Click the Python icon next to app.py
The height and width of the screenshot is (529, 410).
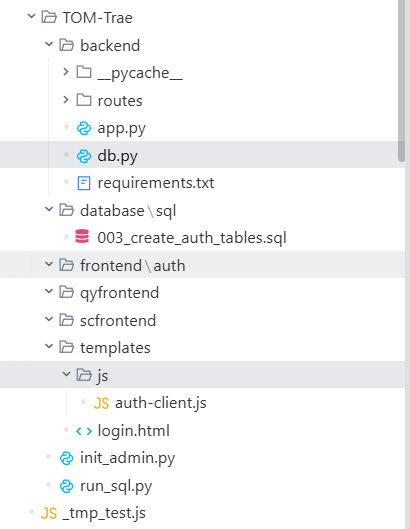click(x=84, y=129)
